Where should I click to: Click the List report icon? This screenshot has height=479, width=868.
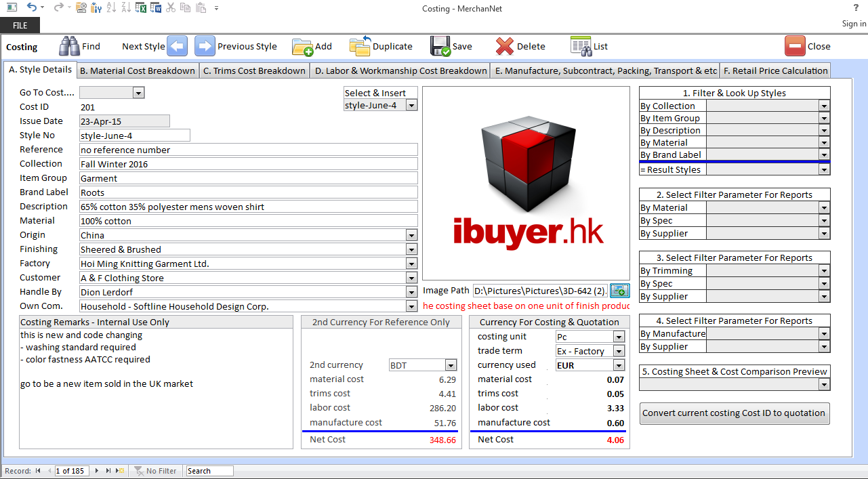click(581, 46)
